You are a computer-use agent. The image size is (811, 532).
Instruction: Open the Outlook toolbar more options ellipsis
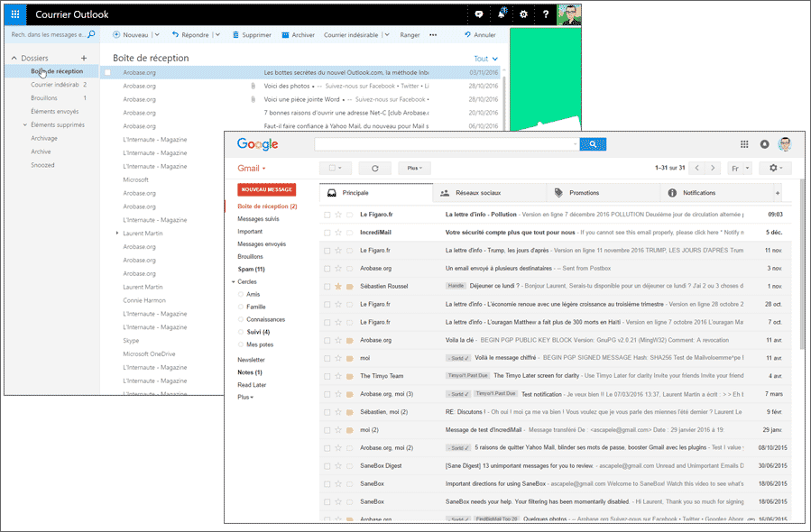433,34
